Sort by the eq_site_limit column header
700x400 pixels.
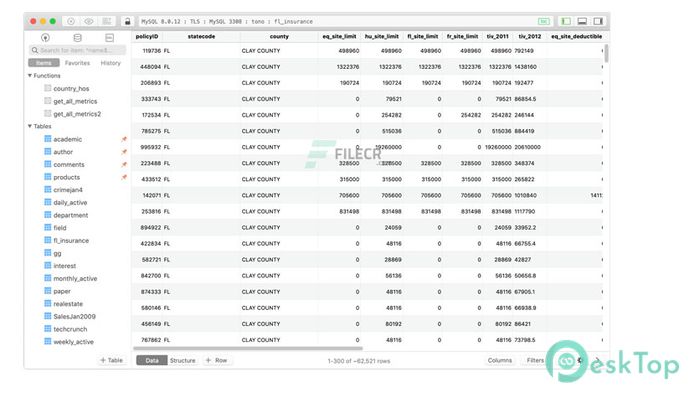coord(339,37)
